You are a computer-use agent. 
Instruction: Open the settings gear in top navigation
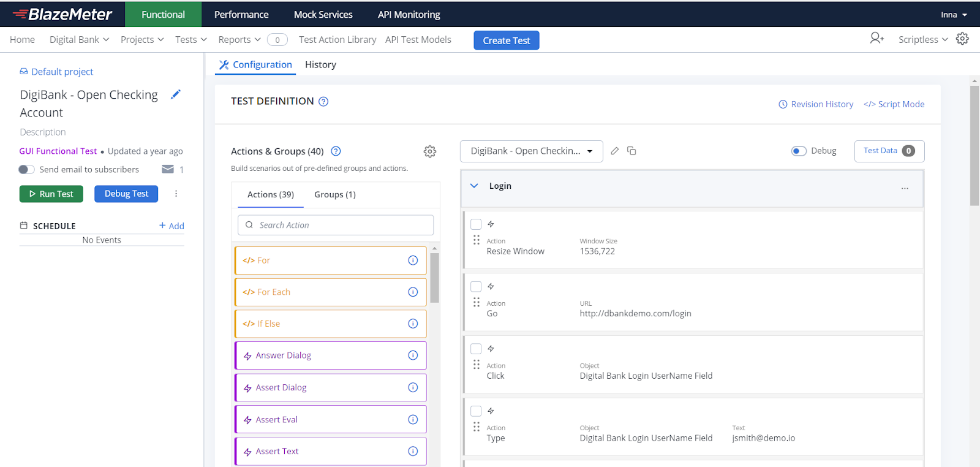(x=962, y=39)
